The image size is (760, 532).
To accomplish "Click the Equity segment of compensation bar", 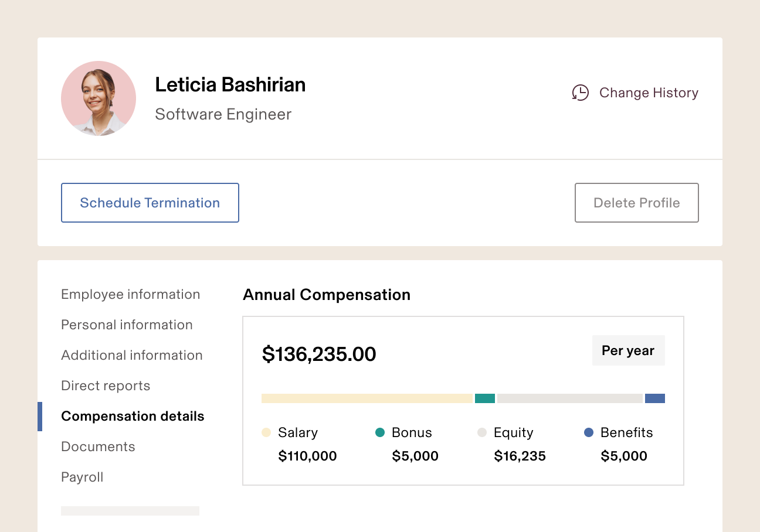I will tap(570, 398).
